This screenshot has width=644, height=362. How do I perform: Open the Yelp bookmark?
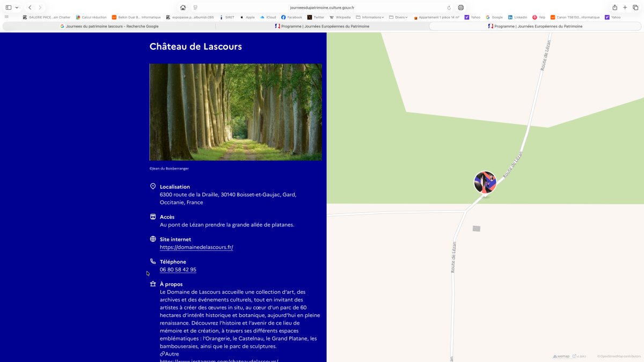pos(539,17)
